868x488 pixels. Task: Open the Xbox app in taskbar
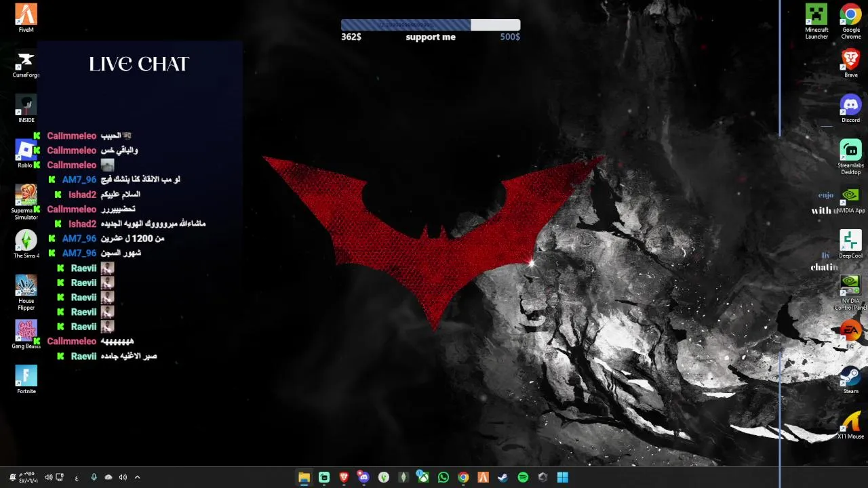click(423, 477)
